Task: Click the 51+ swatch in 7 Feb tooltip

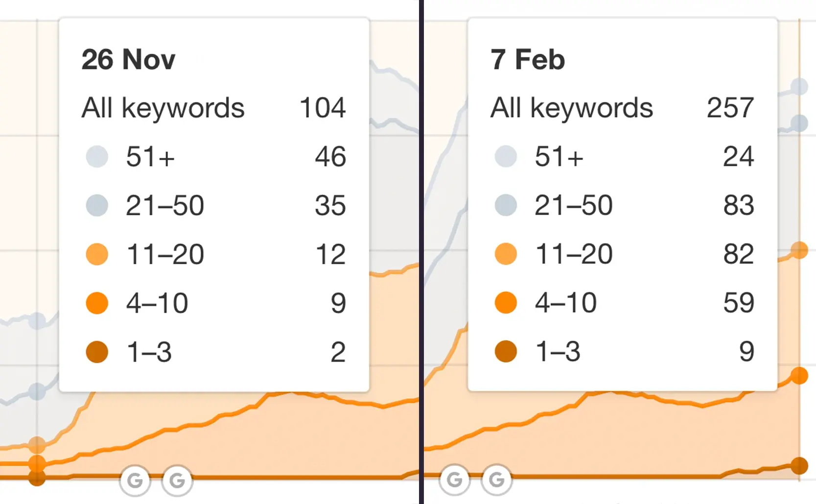Action: (x=506, y=157)
